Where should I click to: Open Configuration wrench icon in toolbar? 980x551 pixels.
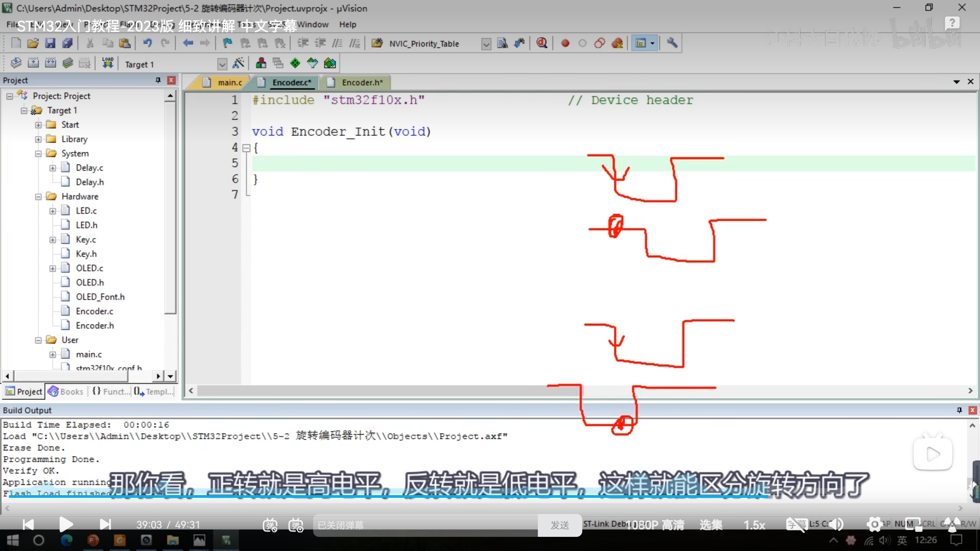(x=672, y=43)
